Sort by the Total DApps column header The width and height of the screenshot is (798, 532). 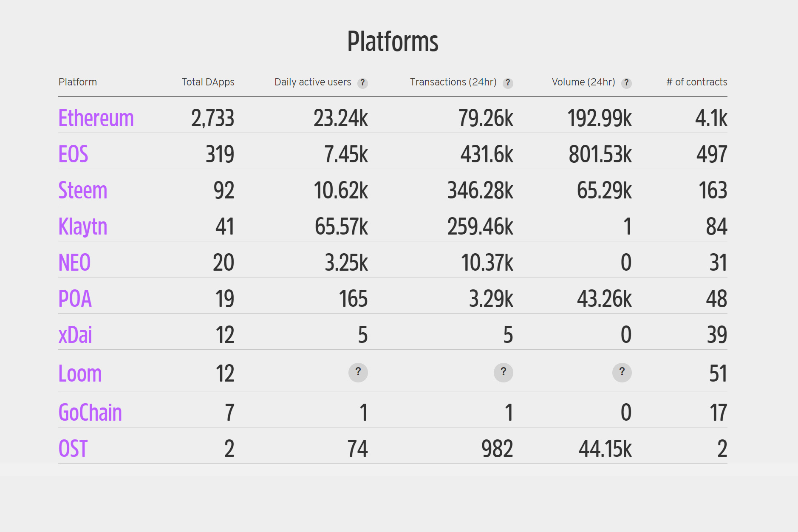pos(208,82)
